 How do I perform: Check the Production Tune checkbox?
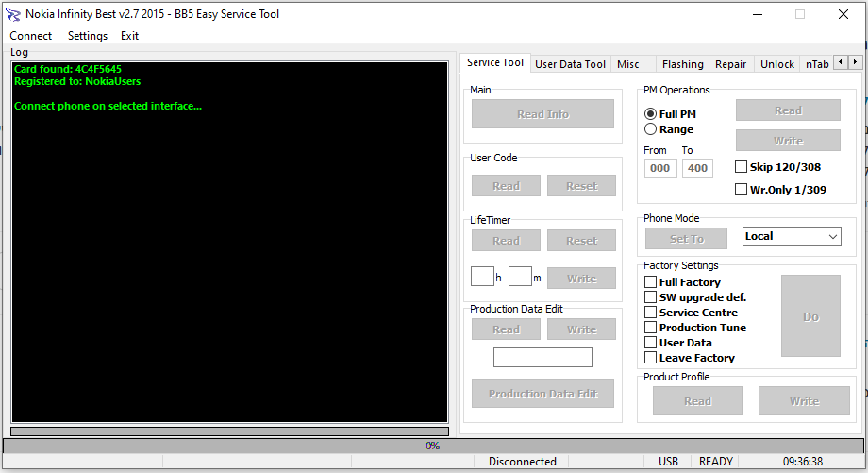tap(650, 328)
